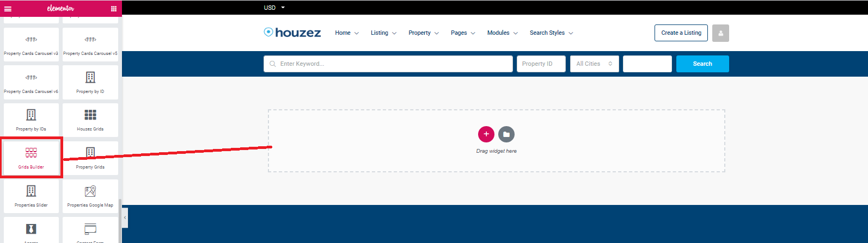Viewport: 868px width, 243px height.
Task: Expand the Pages menu
Action: 463,33
